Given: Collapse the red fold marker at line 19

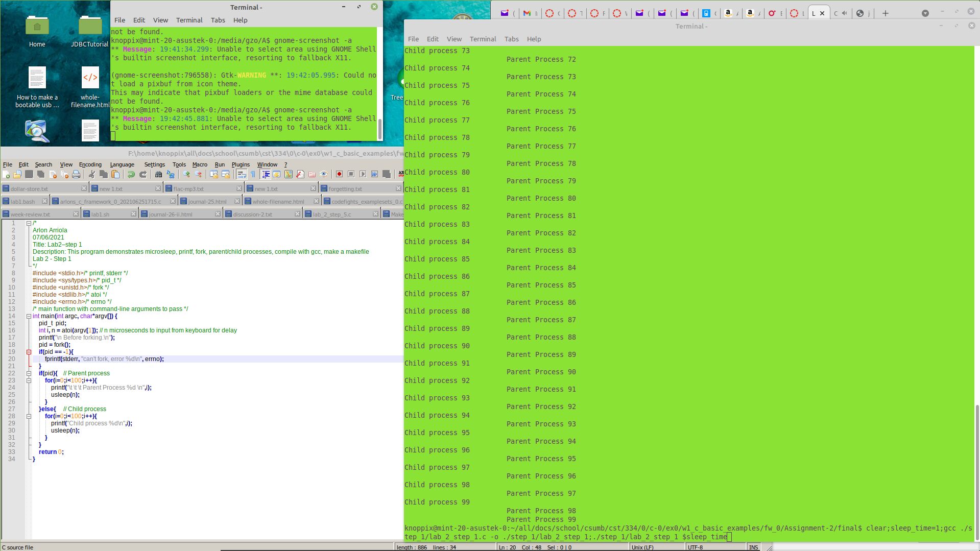Looking at the screenshot, I should click(29, 352).
